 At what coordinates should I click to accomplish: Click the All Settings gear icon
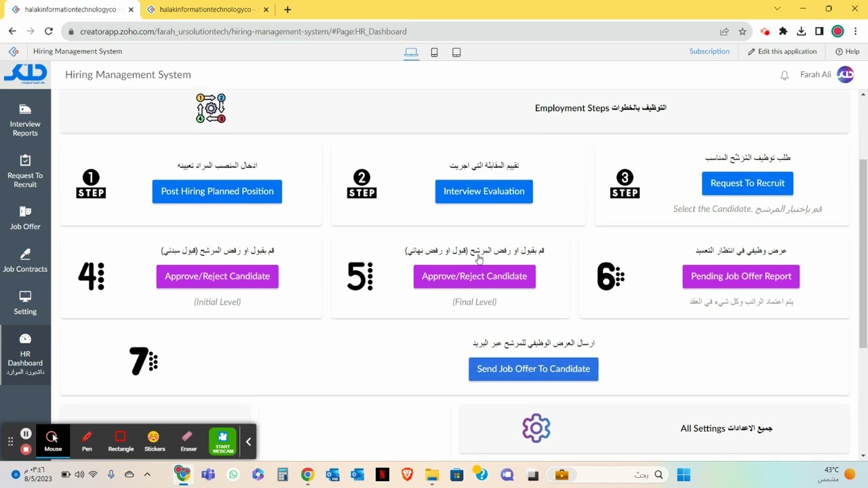pyautogui.click(x=536, y=428)
